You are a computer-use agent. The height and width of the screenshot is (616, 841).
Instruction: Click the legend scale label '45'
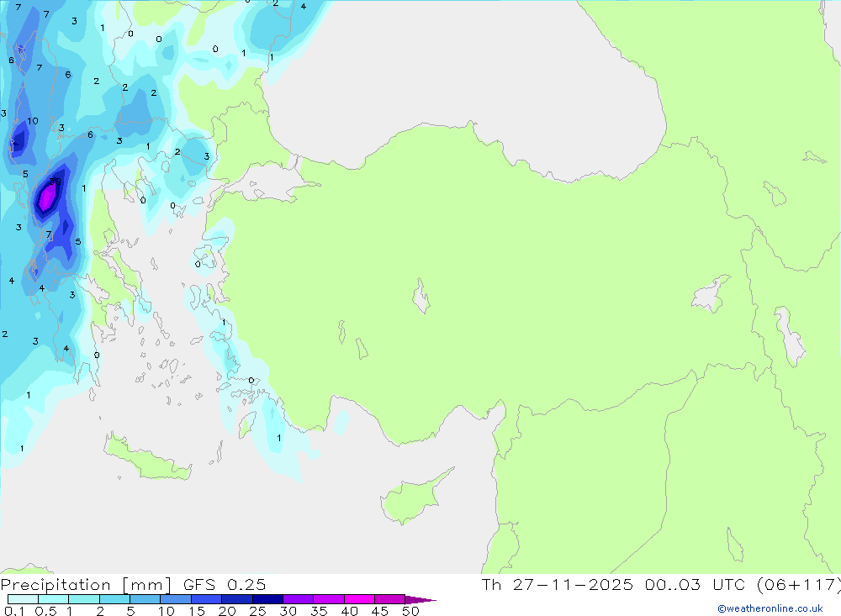point(380,611)
